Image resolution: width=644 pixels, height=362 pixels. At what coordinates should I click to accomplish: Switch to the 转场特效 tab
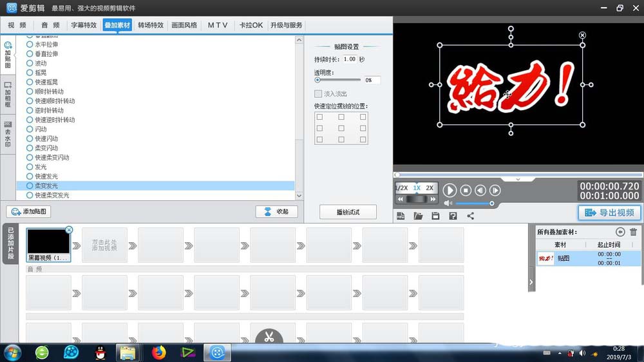(151, 25)
